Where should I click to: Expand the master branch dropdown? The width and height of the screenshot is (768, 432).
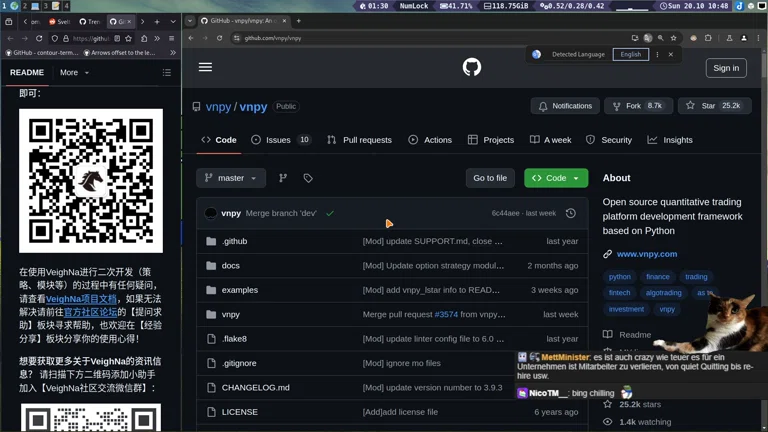[x=231, y=178]
